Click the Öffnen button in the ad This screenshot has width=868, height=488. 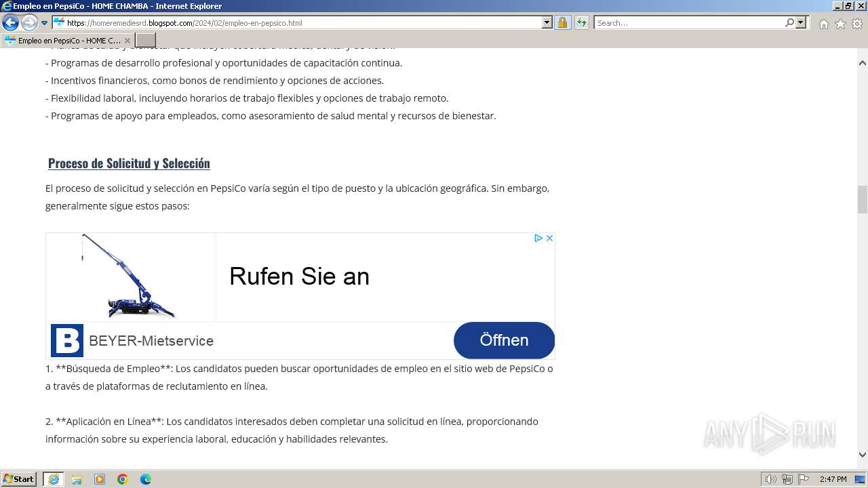click(x=504, y=340)
